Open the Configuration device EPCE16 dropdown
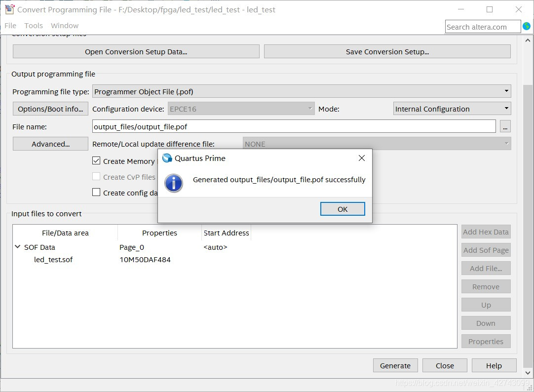The height and width of the screenshot is (392, 534). [241, 109]
